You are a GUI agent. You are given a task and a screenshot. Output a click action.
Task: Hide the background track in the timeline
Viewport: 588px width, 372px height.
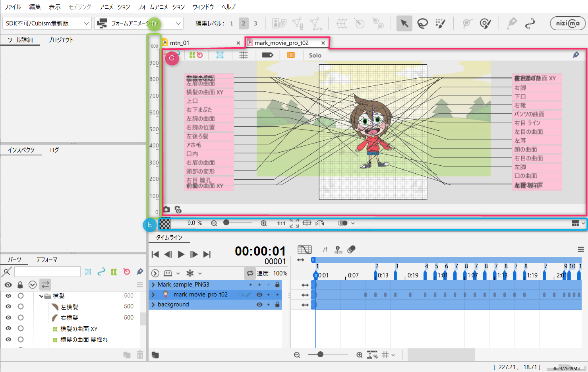259,304
